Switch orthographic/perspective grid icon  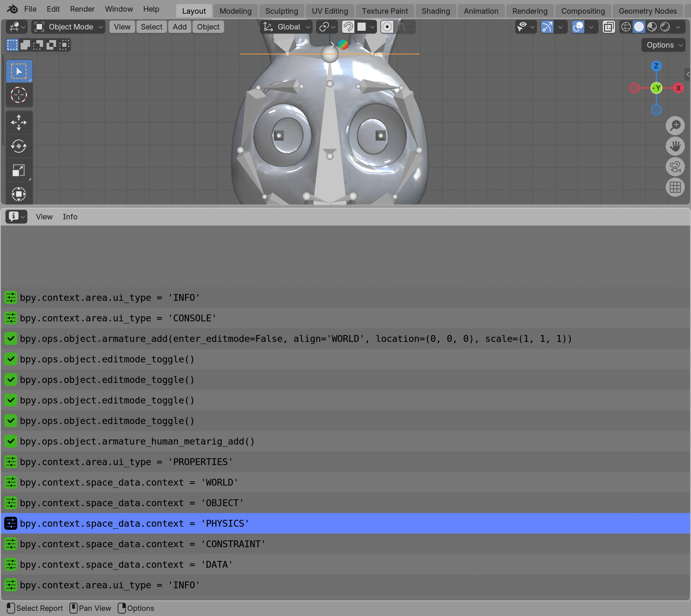(675, 187)
